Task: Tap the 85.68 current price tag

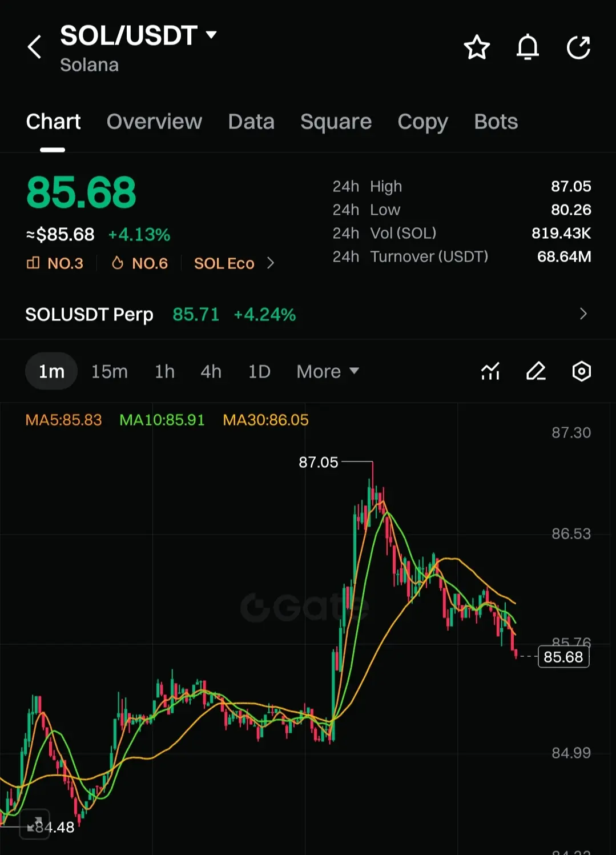Action: pyautogui.click(x=563, y=657)
